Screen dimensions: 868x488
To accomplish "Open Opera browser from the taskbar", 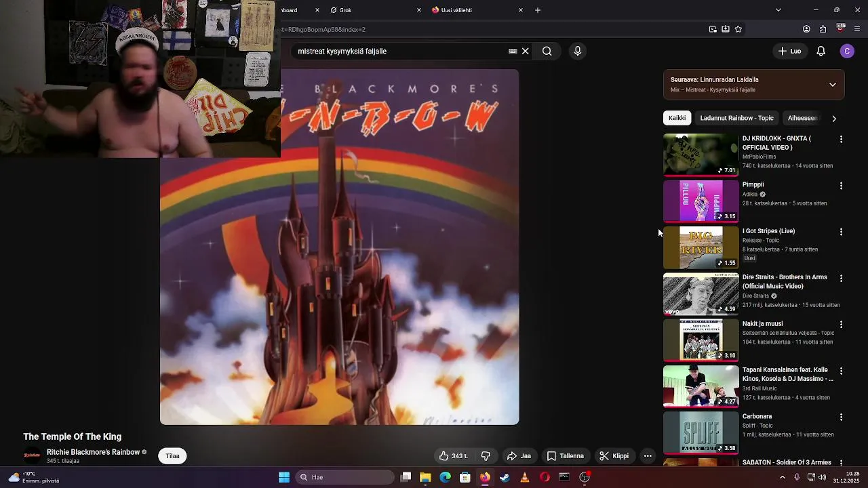I will coord(545,477).
